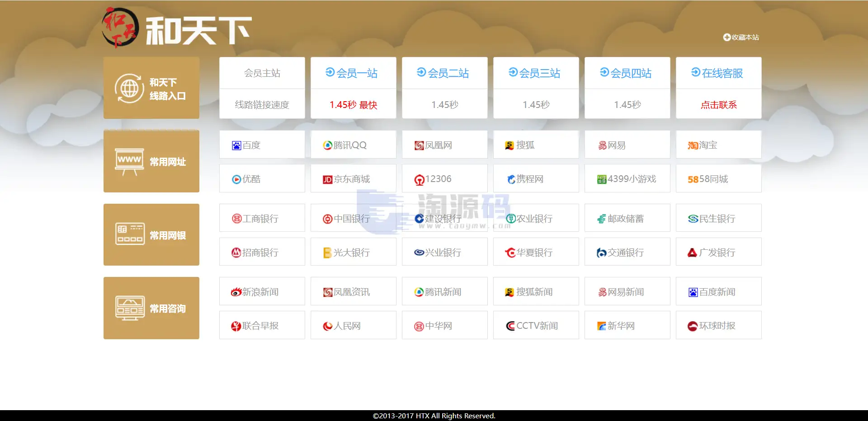The height and width of the screenshot is (421, 868).
Task: Click the Huaxia Bank icon
Action: point(510,253)
